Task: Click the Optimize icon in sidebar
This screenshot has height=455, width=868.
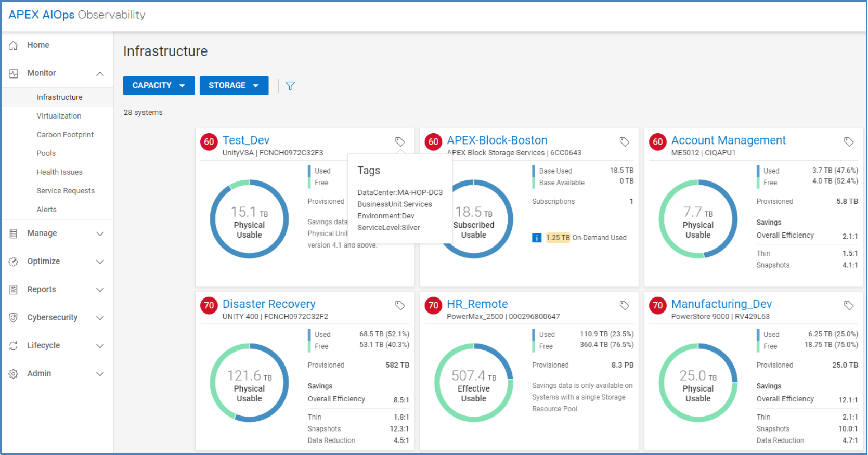Action: (x=14, y=262)
